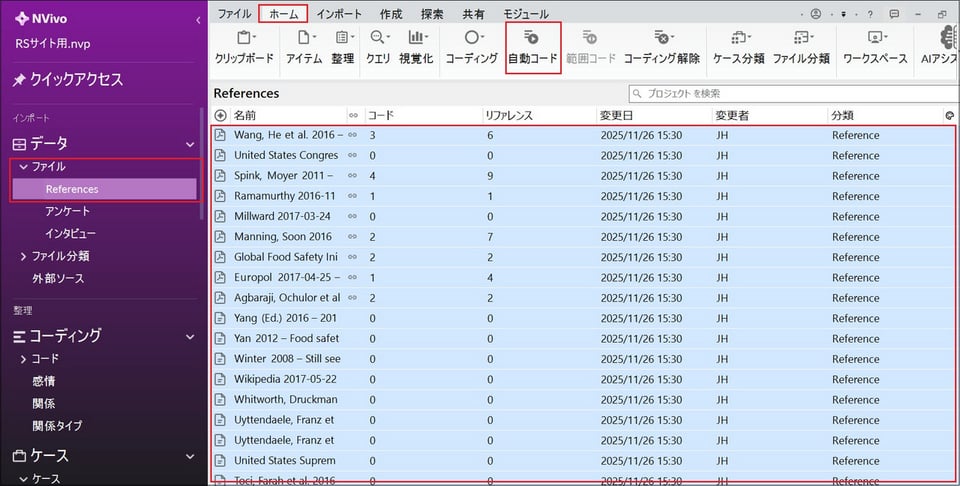This screenshot has width=960, height=486.
Task: Open 関係 under coding
Action: [43, 403]
